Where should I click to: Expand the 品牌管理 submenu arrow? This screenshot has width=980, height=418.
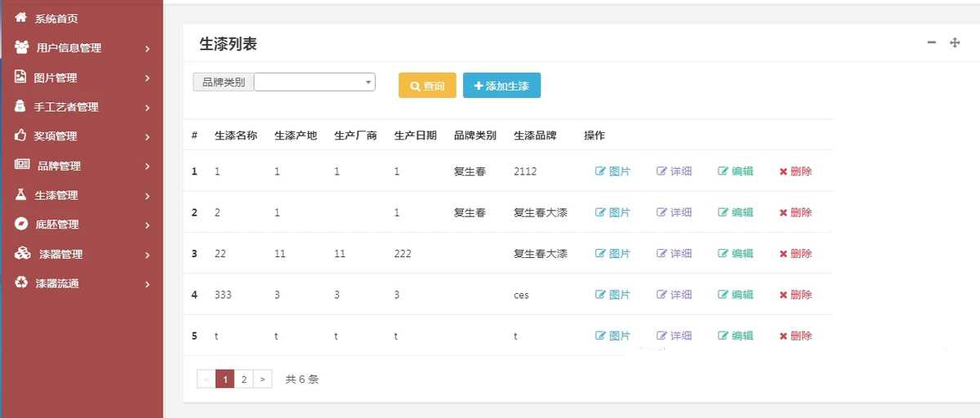pos(147,167)
